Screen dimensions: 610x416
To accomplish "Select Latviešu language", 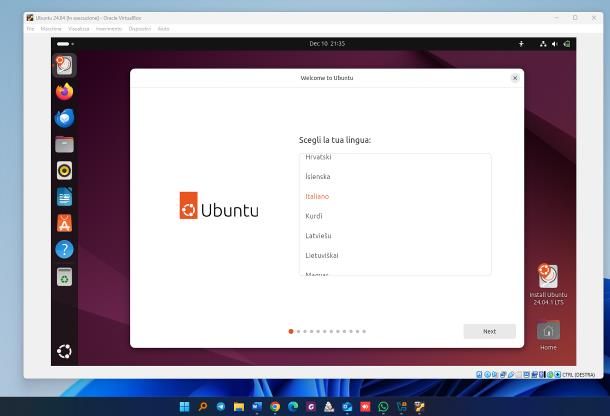I will click(x=395, y=236).
